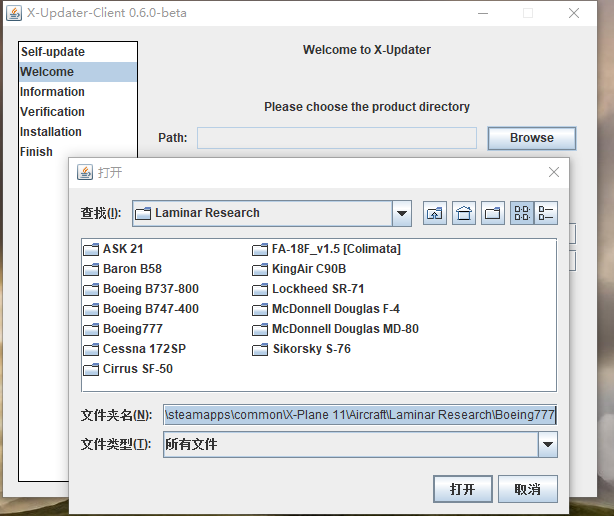Select the Lockheed SR-71 folder
Screen dimensions: 614x516
click(308, 289)
